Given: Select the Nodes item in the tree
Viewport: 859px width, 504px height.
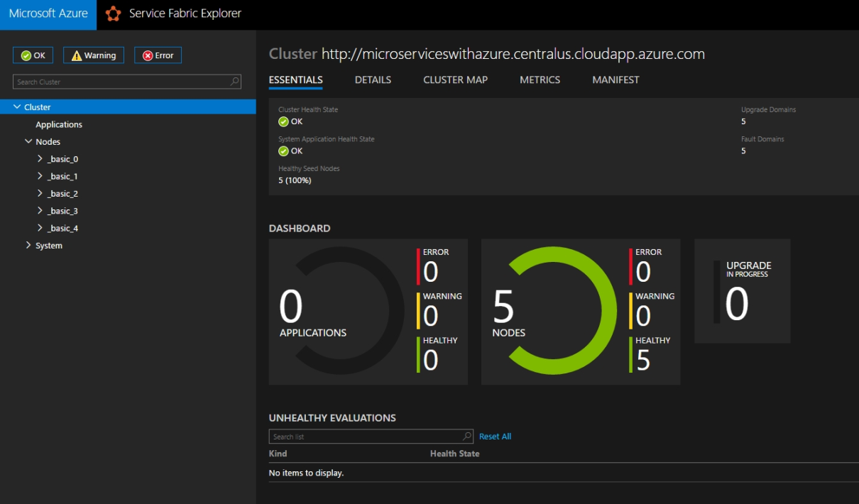Looking at the screenshot, I should (x=48, y=142).
